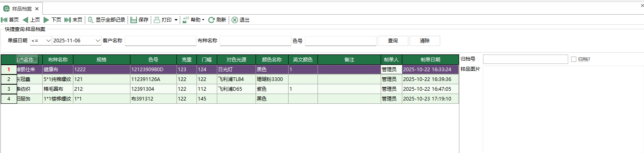
Task: Toggle the 归档? checkbox
Action: tap(573, 59)
